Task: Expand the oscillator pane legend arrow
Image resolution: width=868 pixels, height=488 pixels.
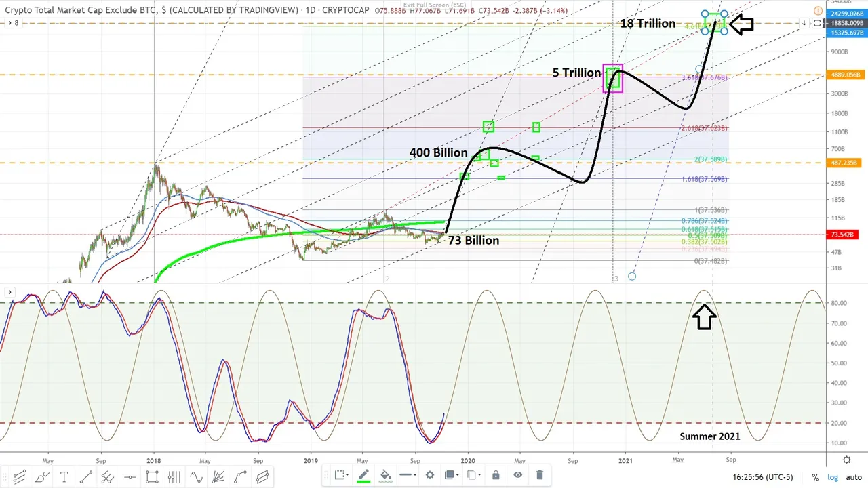Action: [x=10, y=292]
